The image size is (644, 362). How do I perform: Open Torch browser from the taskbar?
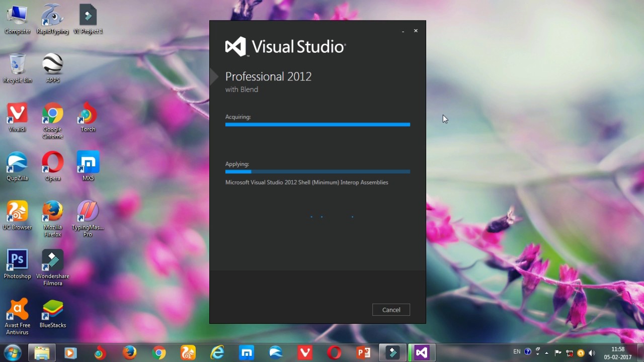[99, 353]
